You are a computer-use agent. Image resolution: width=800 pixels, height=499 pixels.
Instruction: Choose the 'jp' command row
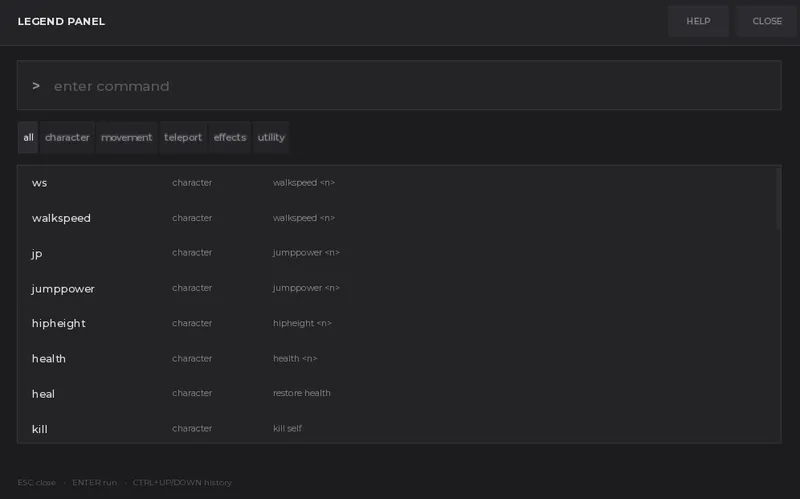point(397,253)
